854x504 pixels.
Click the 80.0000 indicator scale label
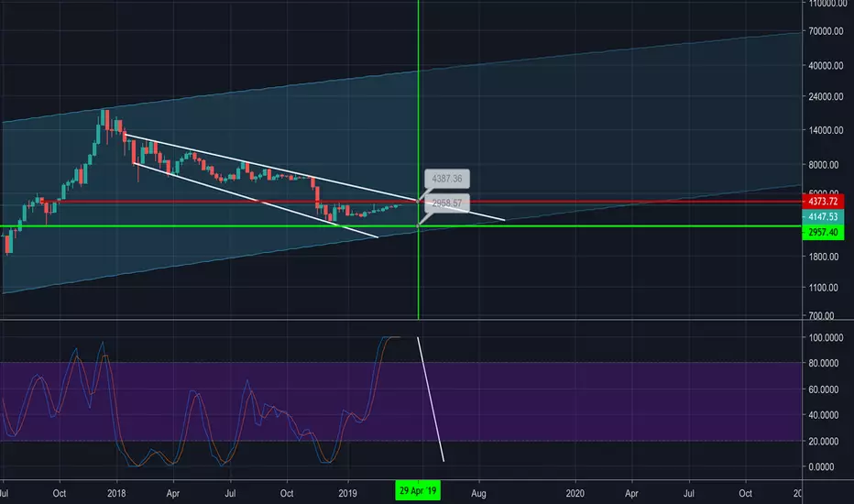824,363
